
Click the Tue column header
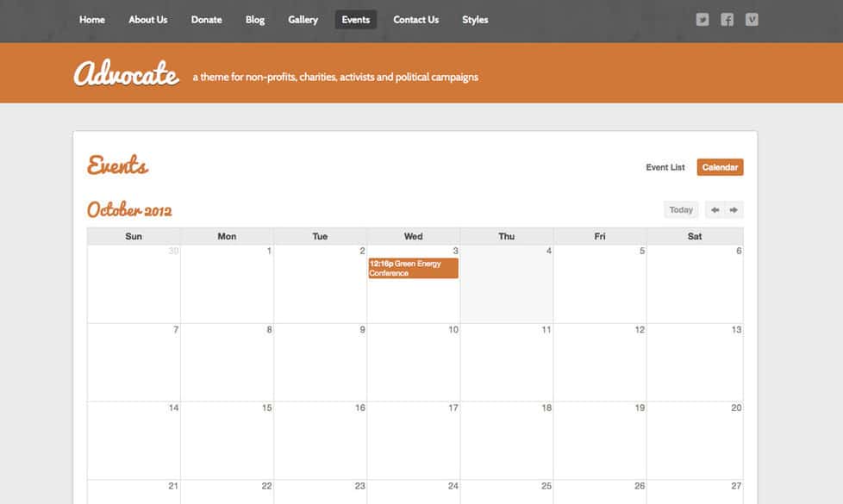[x=321, y=236]
